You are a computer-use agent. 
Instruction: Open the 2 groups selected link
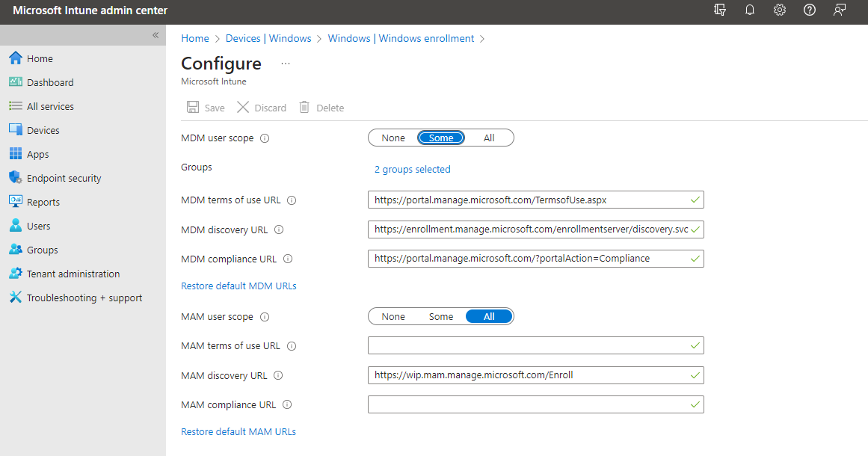413,170
